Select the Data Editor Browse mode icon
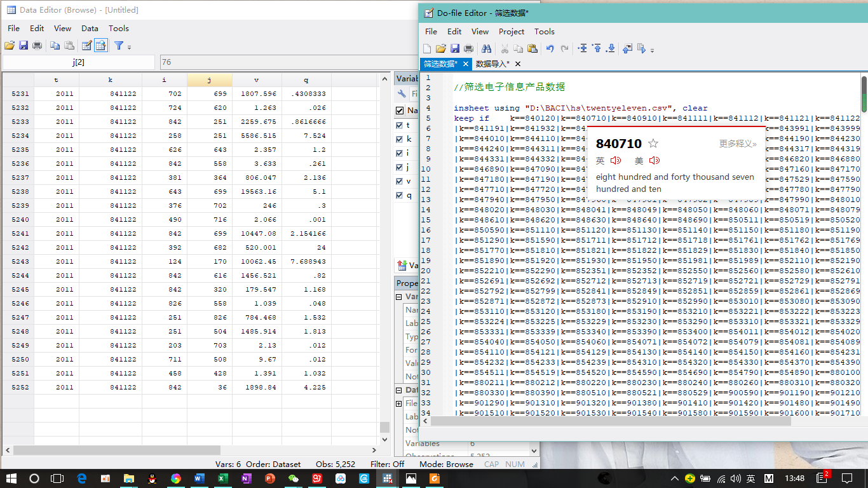 [101, 46]
